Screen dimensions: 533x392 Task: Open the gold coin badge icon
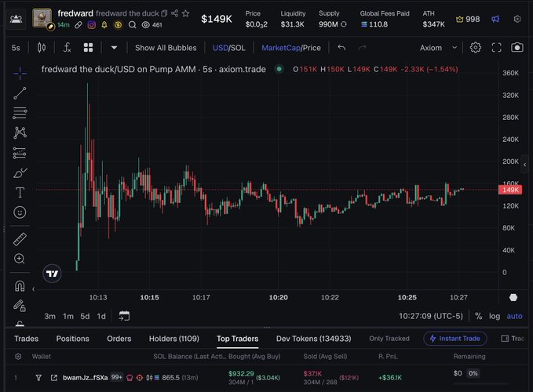[118, 25]
